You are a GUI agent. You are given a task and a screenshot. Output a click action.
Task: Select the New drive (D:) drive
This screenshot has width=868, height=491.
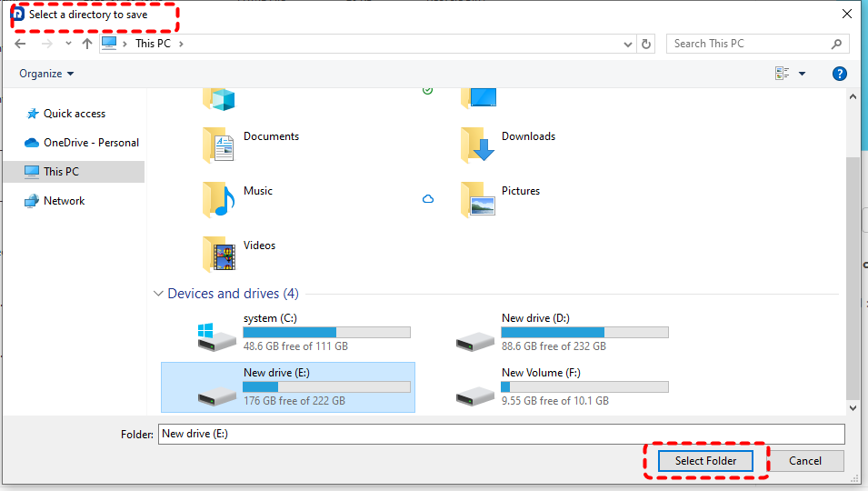tap(563, 332)
